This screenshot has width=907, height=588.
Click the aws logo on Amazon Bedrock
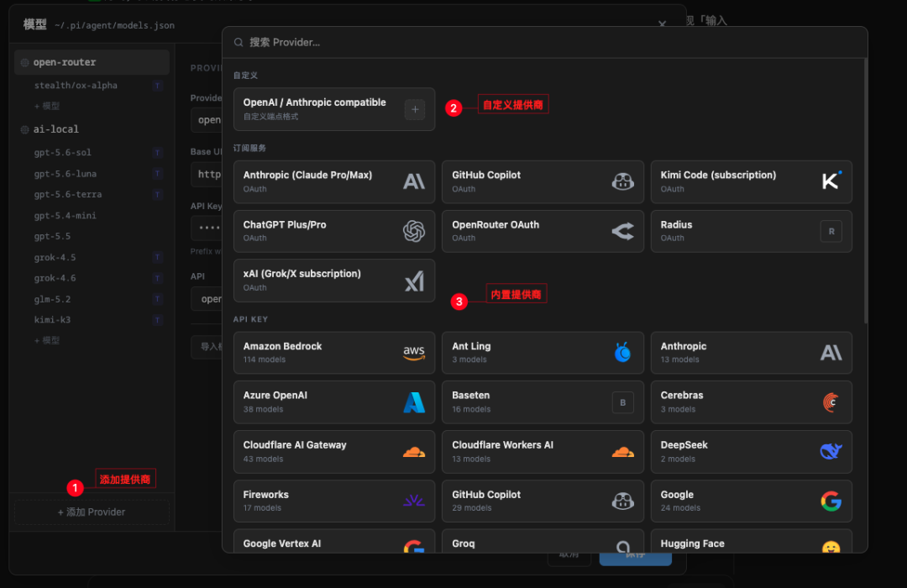click(x=414, y=353)
